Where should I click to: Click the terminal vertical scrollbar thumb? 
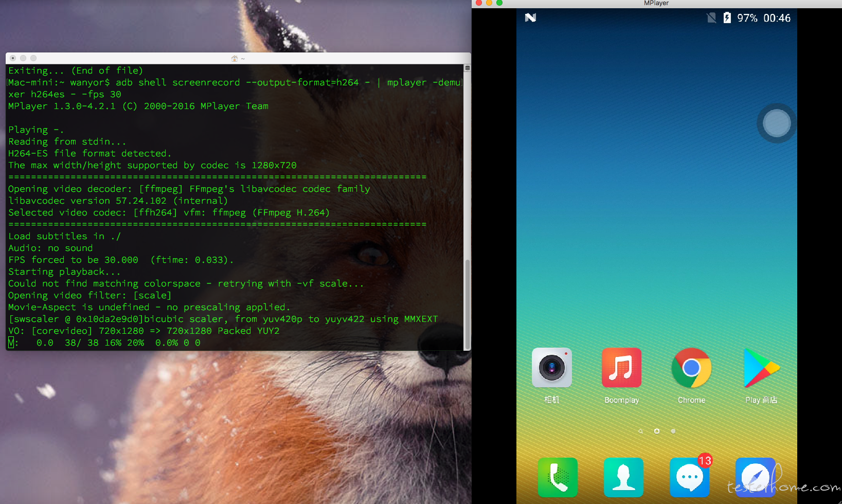467,303
